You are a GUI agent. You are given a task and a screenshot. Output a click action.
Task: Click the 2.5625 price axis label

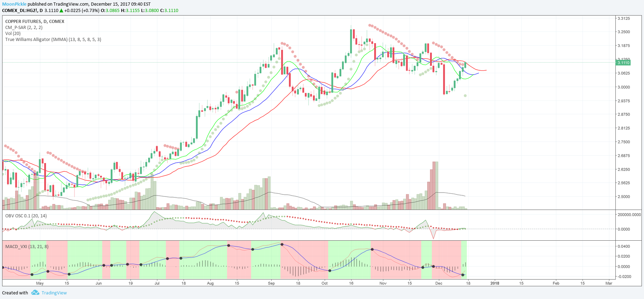click(x=623, y=183)
